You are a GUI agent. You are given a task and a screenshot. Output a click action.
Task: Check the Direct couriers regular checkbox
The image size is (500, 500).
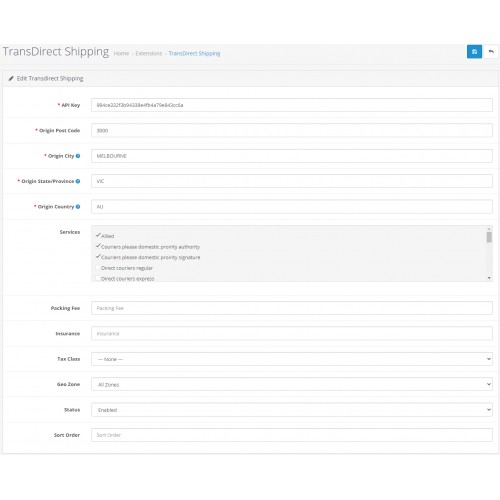point(98,268)
